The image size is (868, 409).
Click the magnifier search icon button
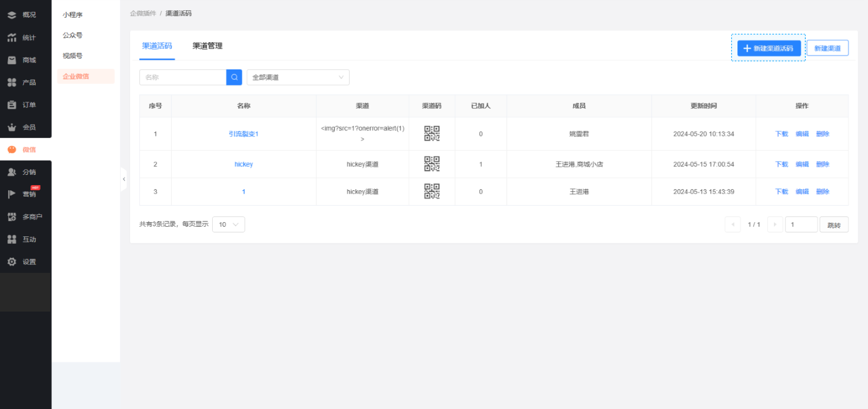pos(234,77)
